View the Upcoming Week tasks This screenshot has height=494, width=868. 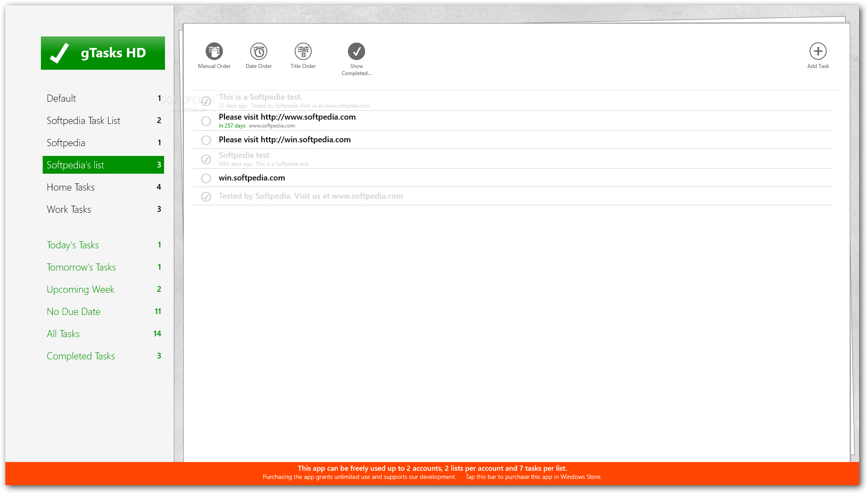click(x=103, y=289)
